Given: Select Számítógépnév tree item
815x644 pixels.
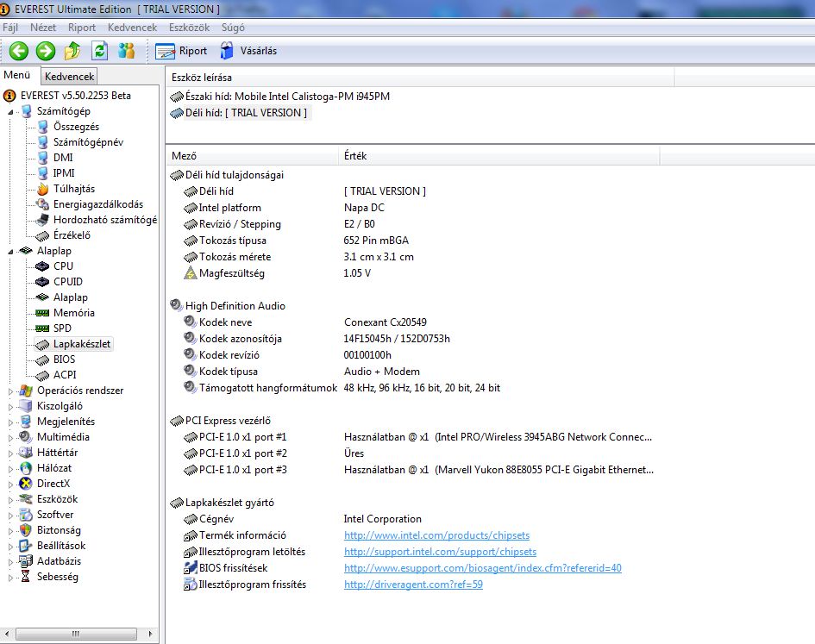Looking at the screenshot, I should (x=88, y=142).
